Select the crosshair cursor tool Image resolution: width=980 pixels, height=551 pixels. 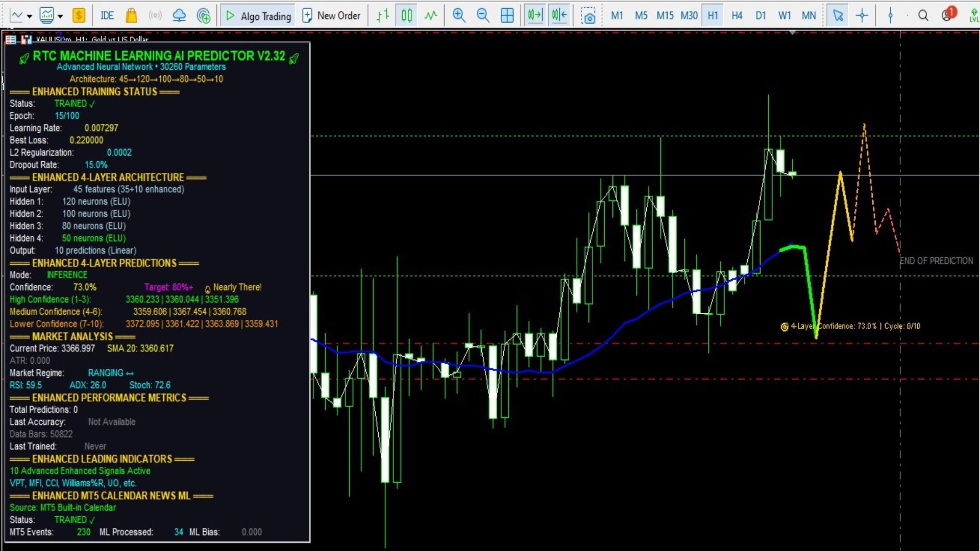tap(862, 15)
